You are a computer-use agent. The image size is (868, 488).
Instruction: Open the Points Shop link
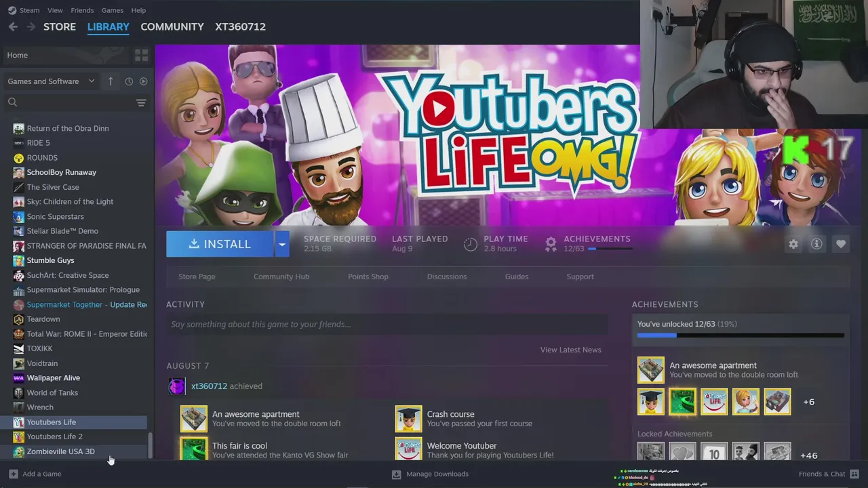click(x=368, y=277)
